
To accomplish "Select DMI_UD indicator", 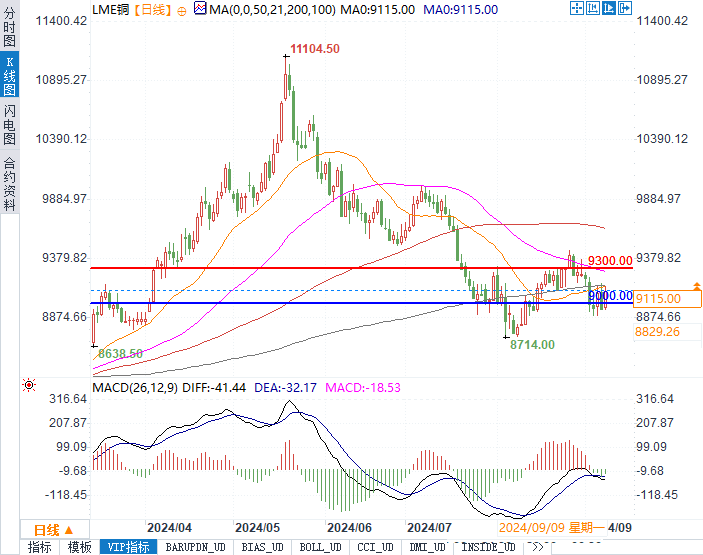I will 427,547.
